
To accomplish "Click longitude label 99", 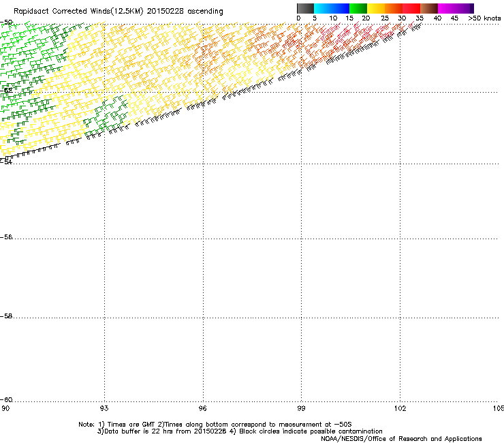I will pos(301,408).
